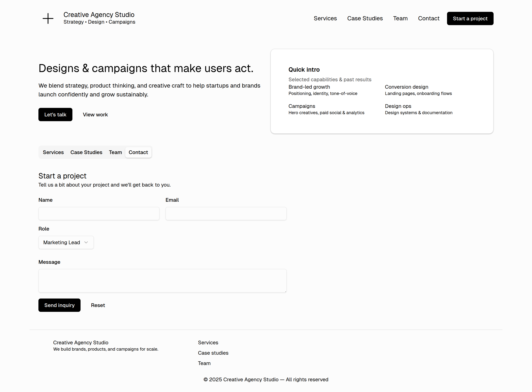Switch to the Case Studies tab
532x392 pixels.
tap(86, 152)
